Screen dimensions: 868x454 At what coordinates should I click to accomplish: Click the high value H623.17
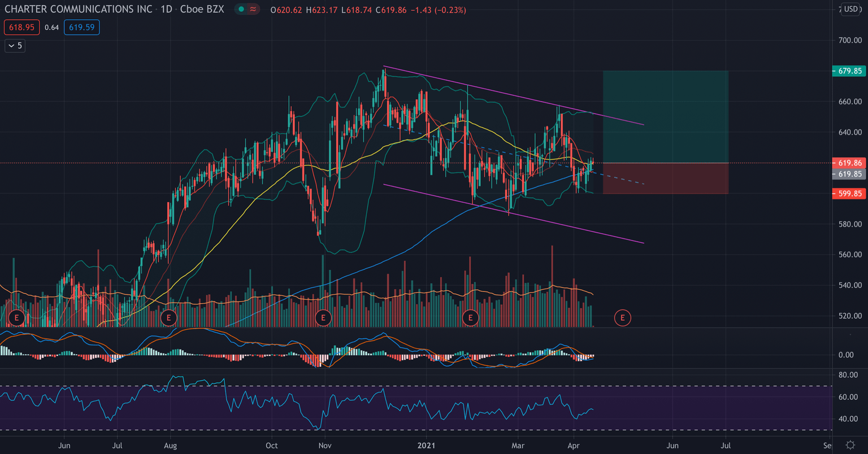pyautogui.click(x=322, y=10)
